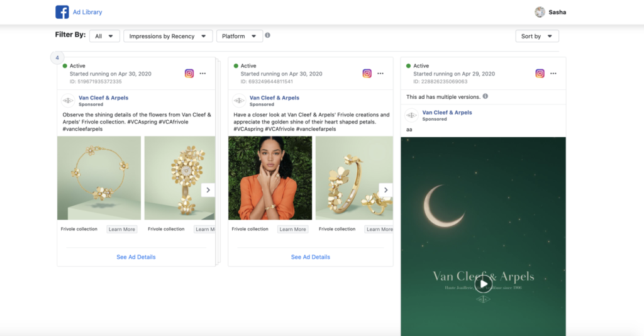644x336 pixels.
Task: Click Frivole collection caption under model image
Action: pos(250,229)
